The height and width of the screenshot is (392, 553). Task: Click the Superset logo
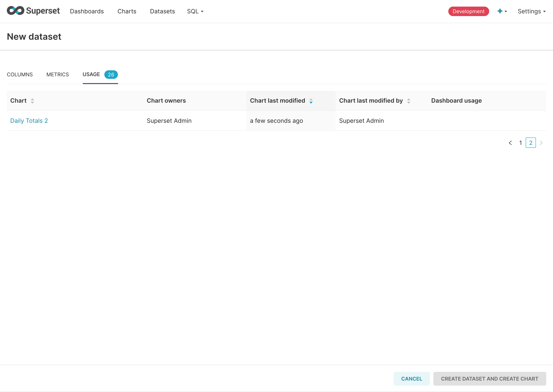pyautogui.click(x=33, y=11)
